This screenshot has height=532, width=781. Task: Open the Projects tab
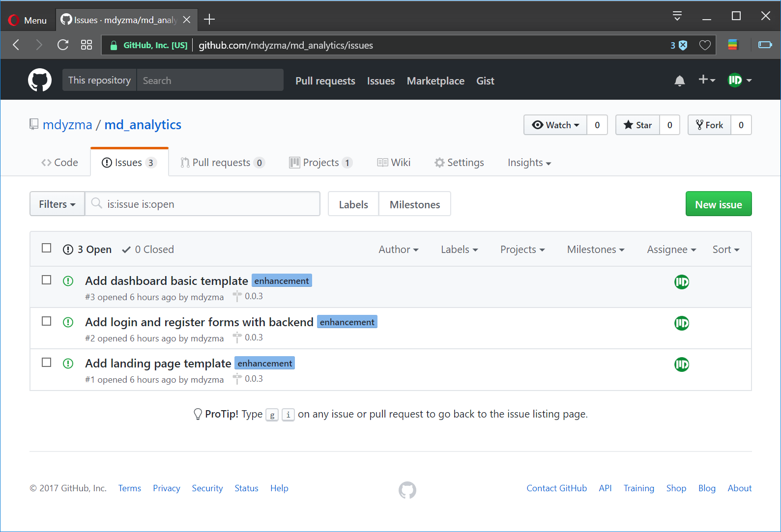coord(321,163)
